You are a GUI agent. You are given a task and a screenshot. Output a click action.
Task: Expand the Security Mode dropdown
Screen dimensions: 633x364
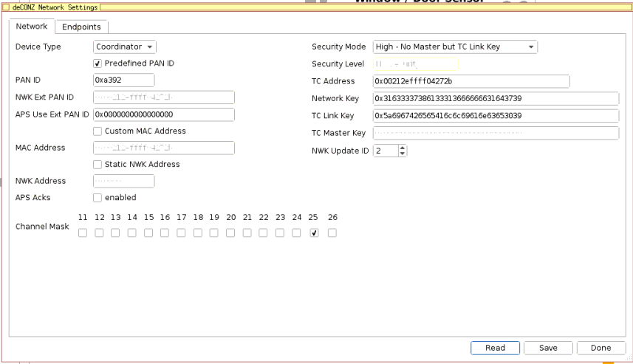[x=455, y=47]
